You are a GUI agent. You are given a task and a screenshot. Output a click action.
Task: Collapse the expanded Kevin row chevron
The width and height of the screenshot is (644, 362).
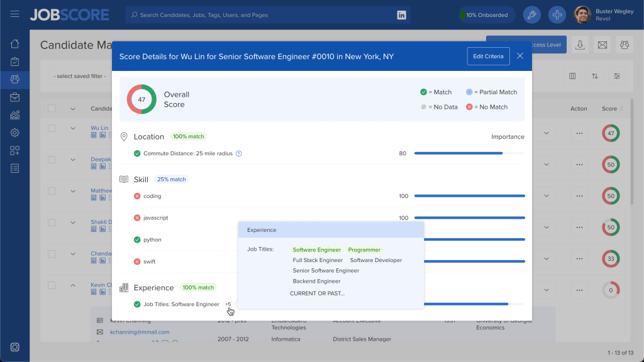pos(73,285)
